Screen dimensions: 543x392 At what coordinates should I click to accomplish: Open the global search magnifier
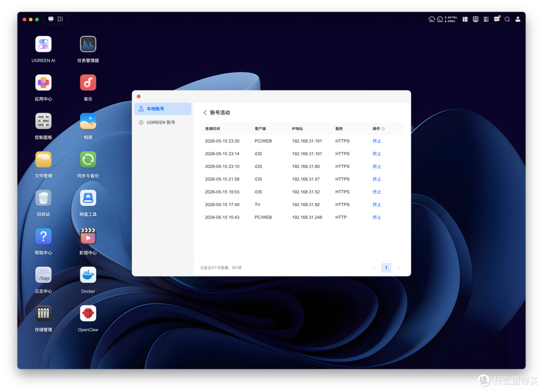(x=507, y=20)
